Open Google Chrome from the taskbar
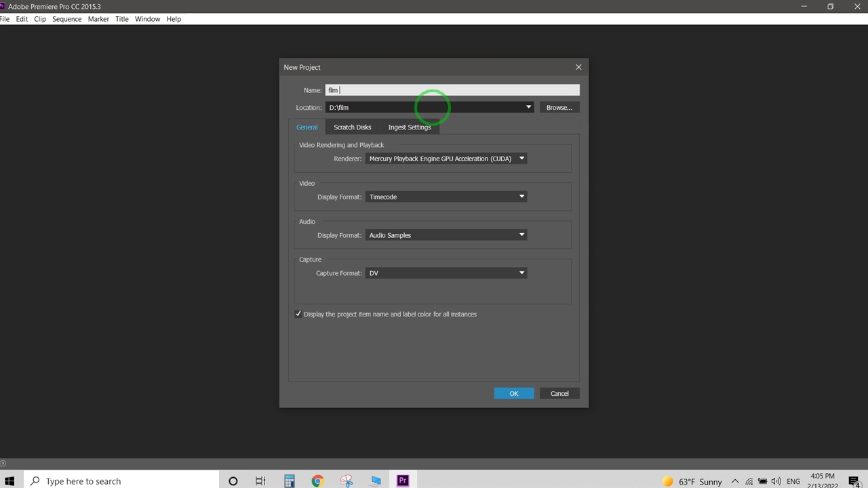Image resolution: width=868 pixels, height=488 pixels. 317,481
